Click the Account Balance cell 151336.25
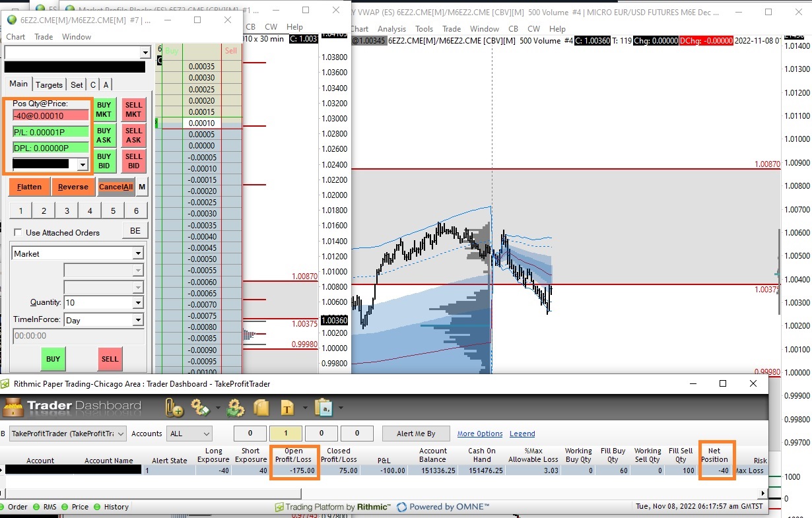The height and width of the screenshot is (518, 812). [432, 470]
